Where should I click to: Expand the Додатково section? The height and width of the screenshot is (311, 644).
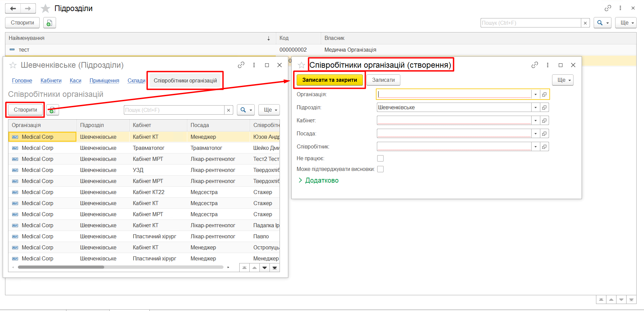tap(318, 180)
